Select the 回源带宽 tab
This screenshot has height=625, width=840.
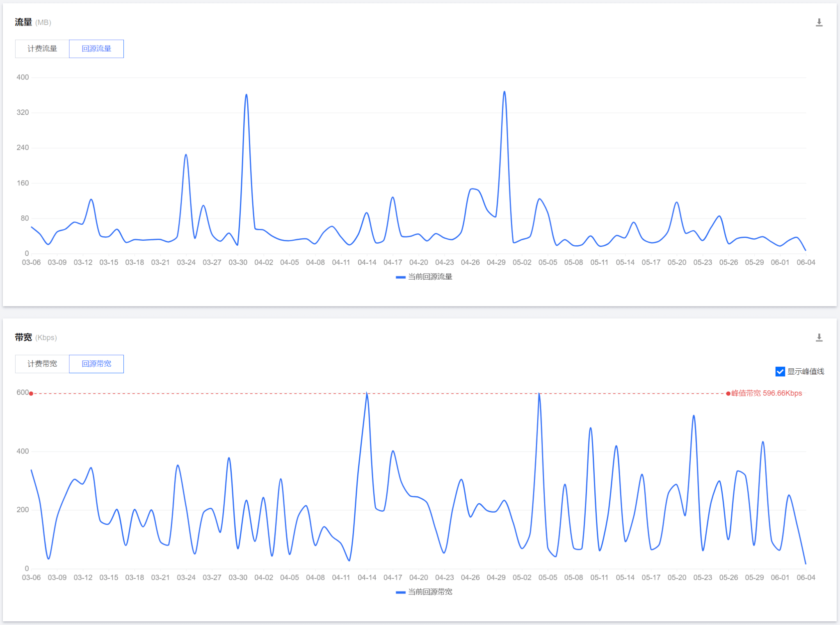96,364
